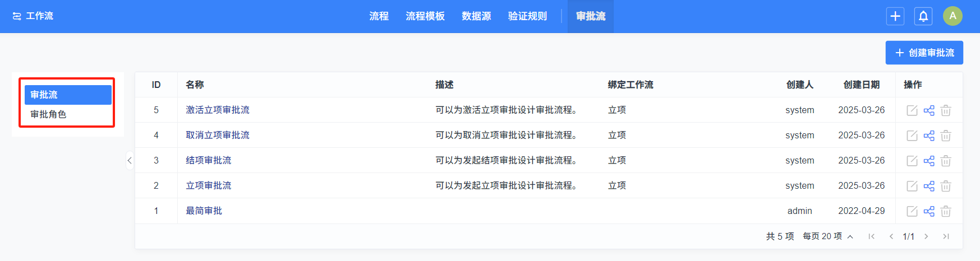Click the plus icon in header
Image resolution: width=980 pixels, height=261 pixels.
tap(895, 16)
